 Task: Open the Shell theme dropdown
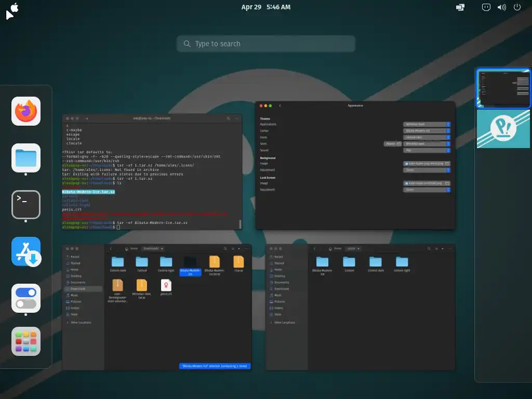click(427, 143)
